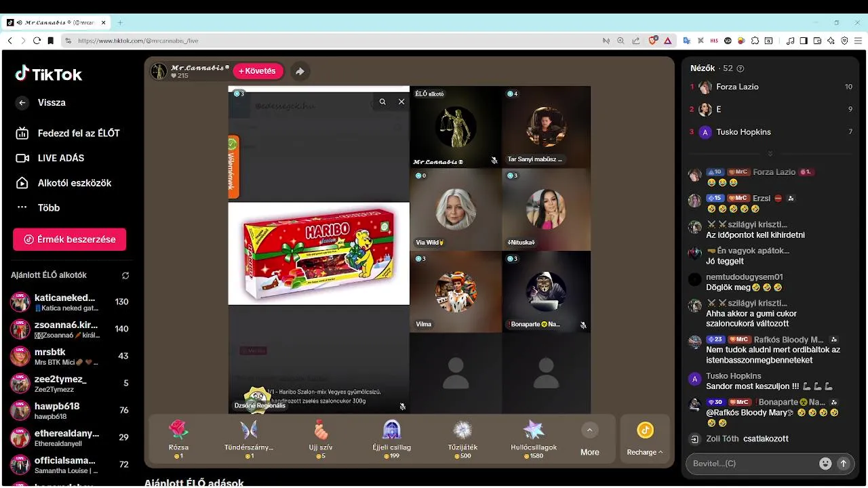
Task: Click the Brave Shields icon
Action: [x=653, y=41]
